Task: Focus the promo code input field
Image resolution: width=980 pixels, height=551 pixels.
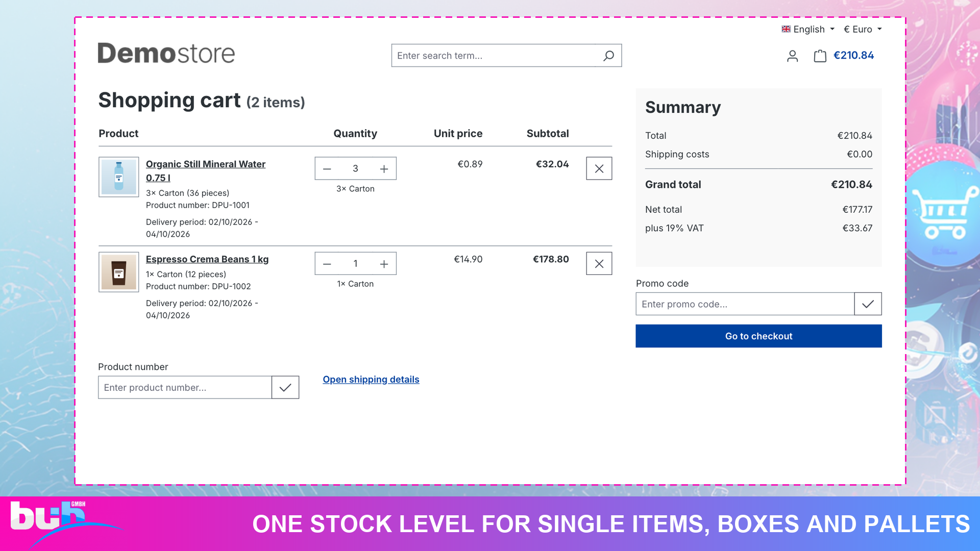Action: point(745,304)
